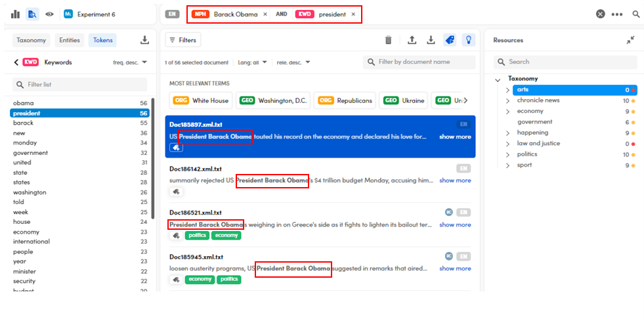This screenshot has width=644, height=323.
Task: Open the Filters button
Action: click(x=183, y=40)
